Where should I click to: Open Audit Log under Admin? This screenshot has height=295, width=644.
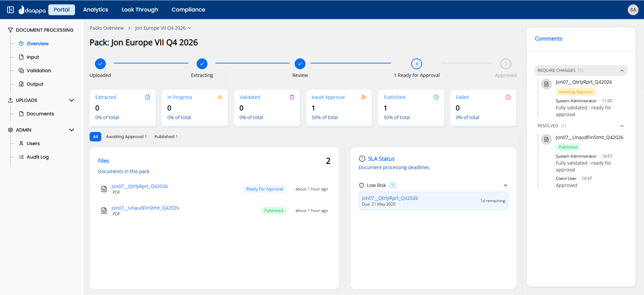(x=38, y=157)
